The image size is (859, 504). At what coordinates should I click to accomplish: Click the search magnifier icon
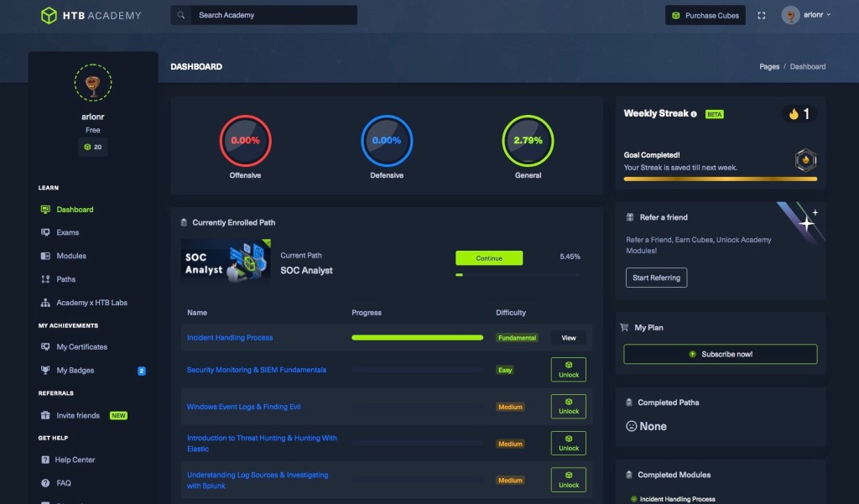click(180, 15)
